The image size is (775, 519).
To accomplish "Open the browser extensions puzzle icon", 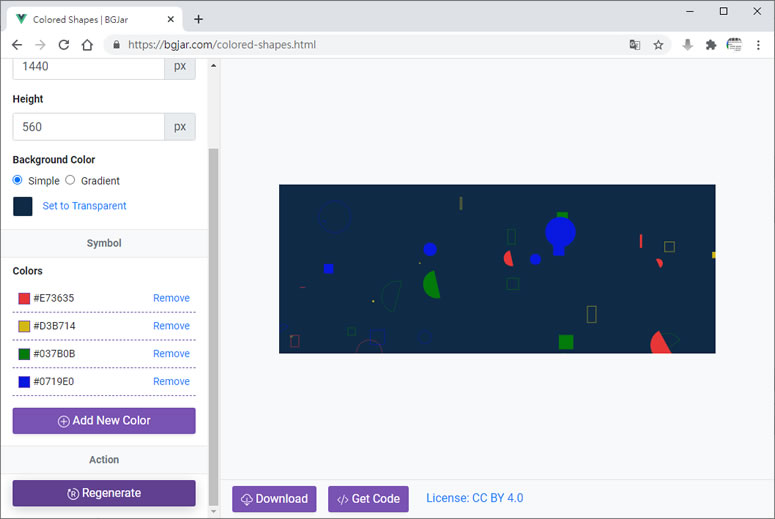I will [711, 45].
